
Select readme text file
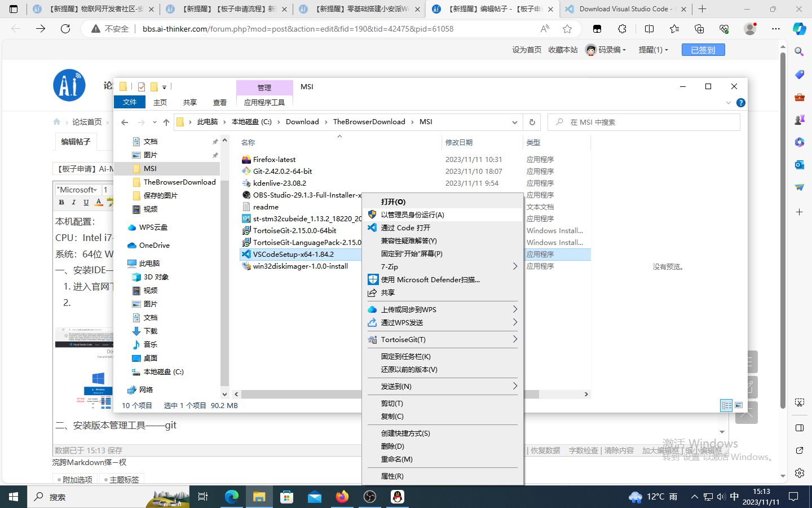coord(266,207)
